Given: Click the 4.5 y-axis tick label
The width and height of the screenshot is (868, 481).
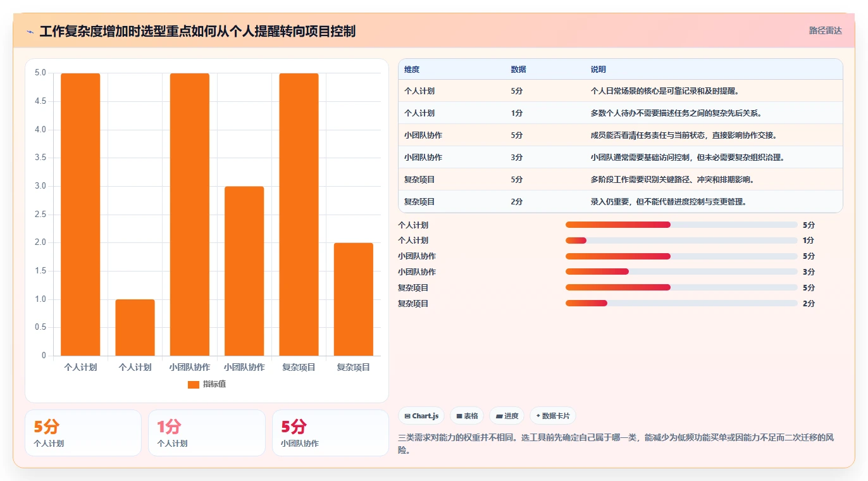Looking at the screenshot, I should [40, 101].
